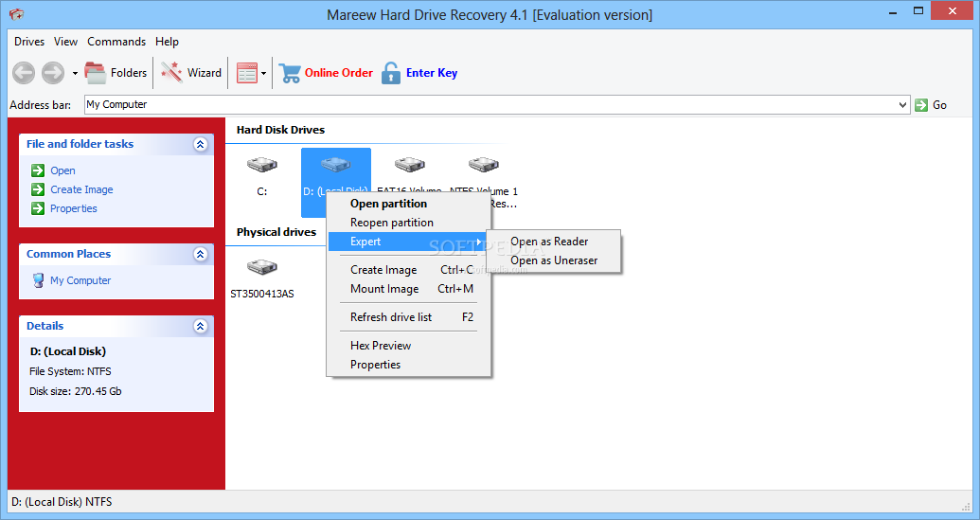Viewport: 980px width, 520px height.
Task: Select the D: (Local Disk) drive icon
Action: click(x=336, y=165)
